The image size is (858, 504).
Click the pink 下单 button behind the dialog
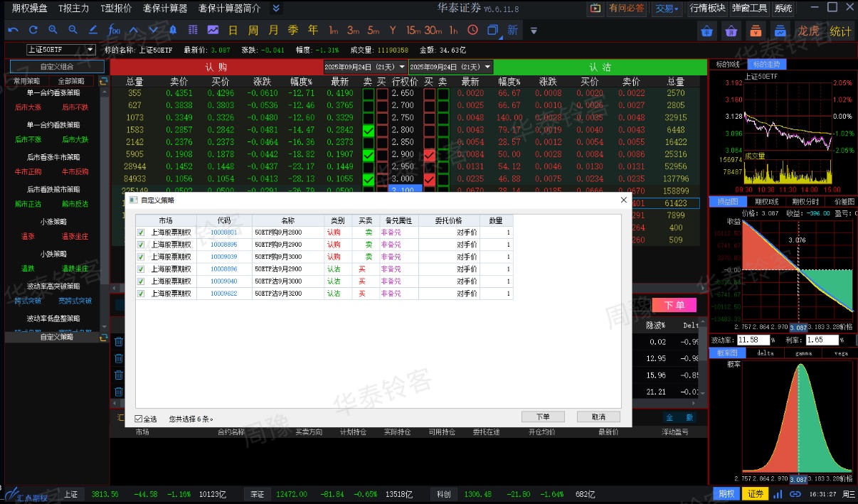674,305
